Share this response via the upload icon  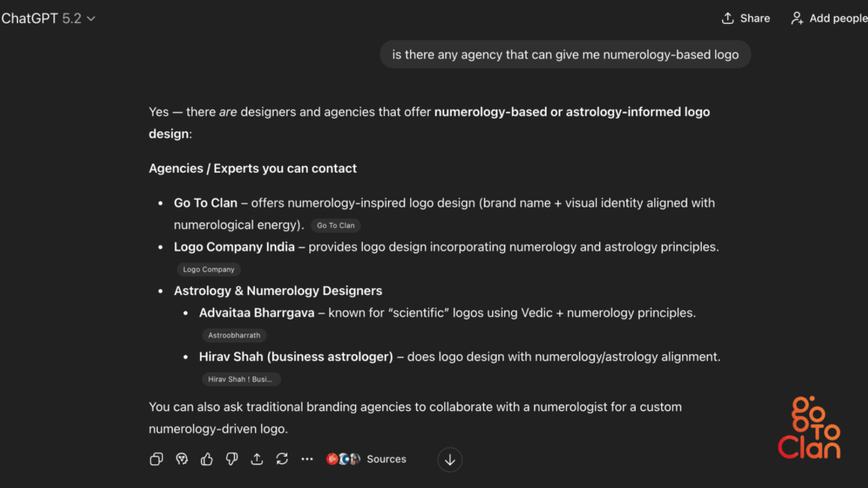[x=257, y=458]
